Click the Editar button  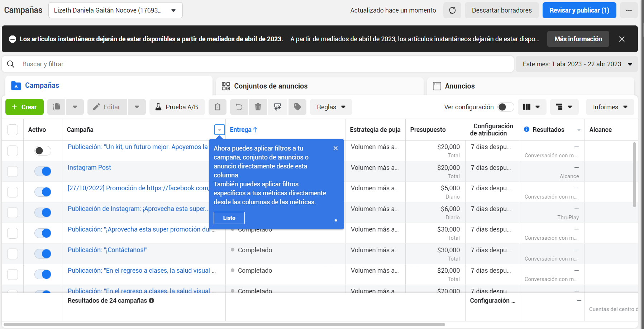(107, 107)
